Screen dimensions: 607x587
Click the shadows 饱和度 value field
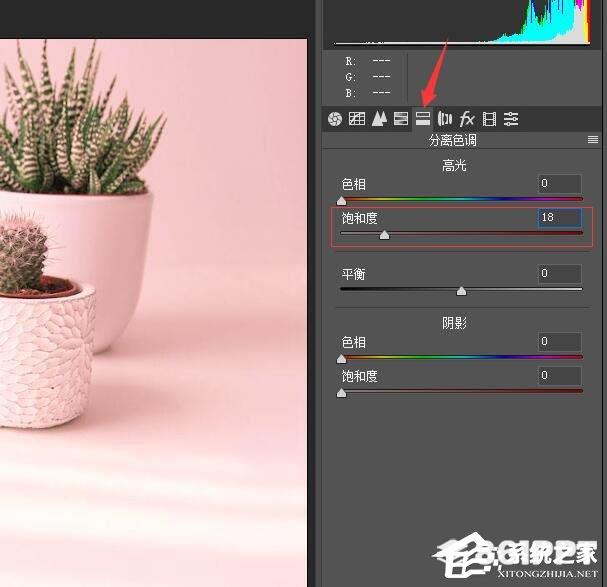(559, 376)
